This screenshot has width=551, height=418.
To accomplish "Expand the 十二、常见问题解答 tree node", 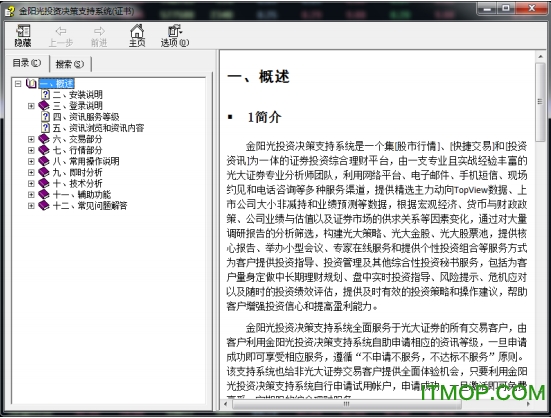I will pos(31,205).
